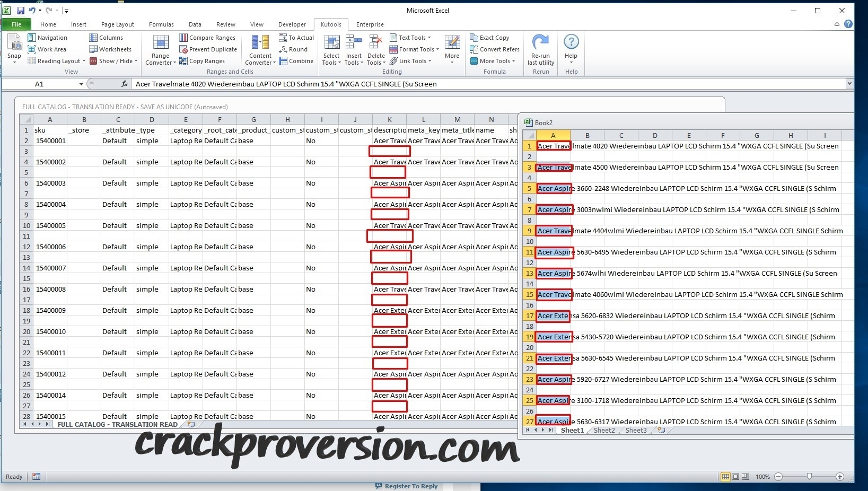The width and height of the screenshot is (868, 491).
Task: Click the Undo icon
Action: [x=32, y=10]
